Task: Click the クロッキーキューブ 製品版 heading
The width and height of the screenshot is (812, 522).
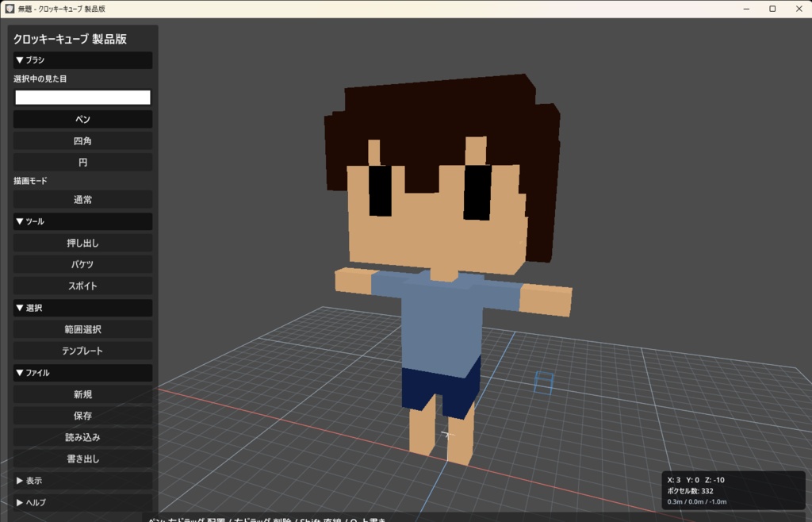Action: tap(71, 40)
